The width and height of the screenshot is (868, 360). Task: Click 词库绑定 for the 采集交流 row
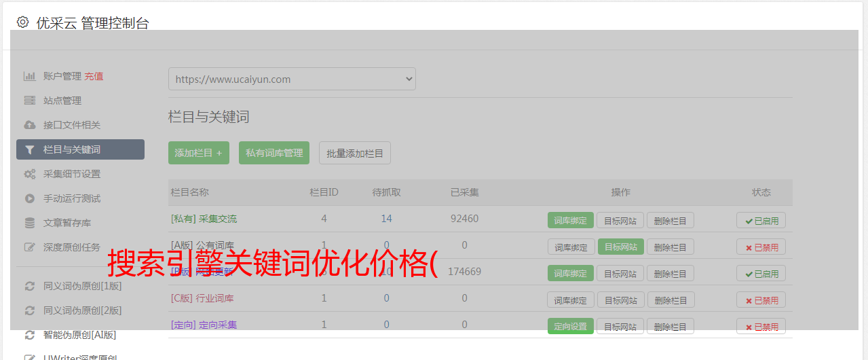coord(571,220)
